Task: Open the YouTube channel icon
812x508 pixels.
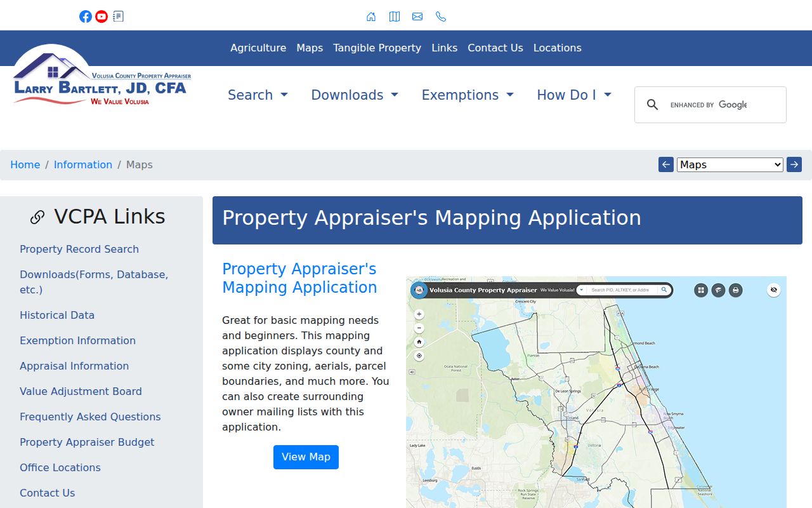Action: tap(101, 17)
